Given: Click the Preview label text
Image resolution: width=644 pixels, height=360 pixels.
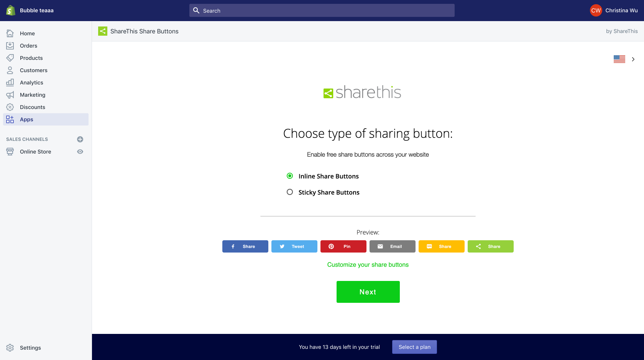Looking at the screenshot, I should point(368,232).
